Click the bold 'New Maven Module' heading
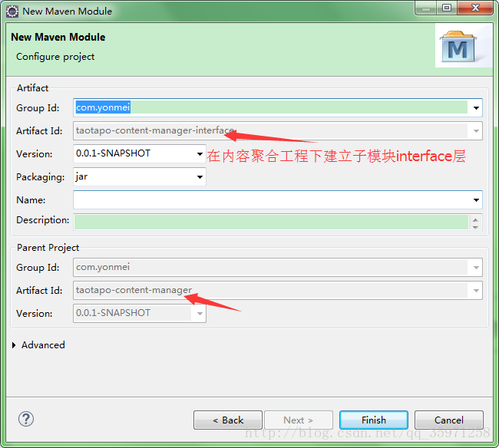Screen dimensions: 499x448 pos(58,37)
